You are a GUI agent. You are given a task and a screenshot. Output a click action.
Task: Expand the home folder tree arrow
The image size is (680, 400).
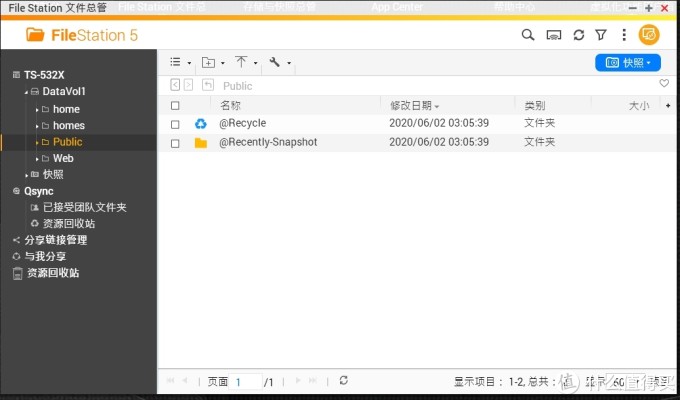[x=37, y=110]
